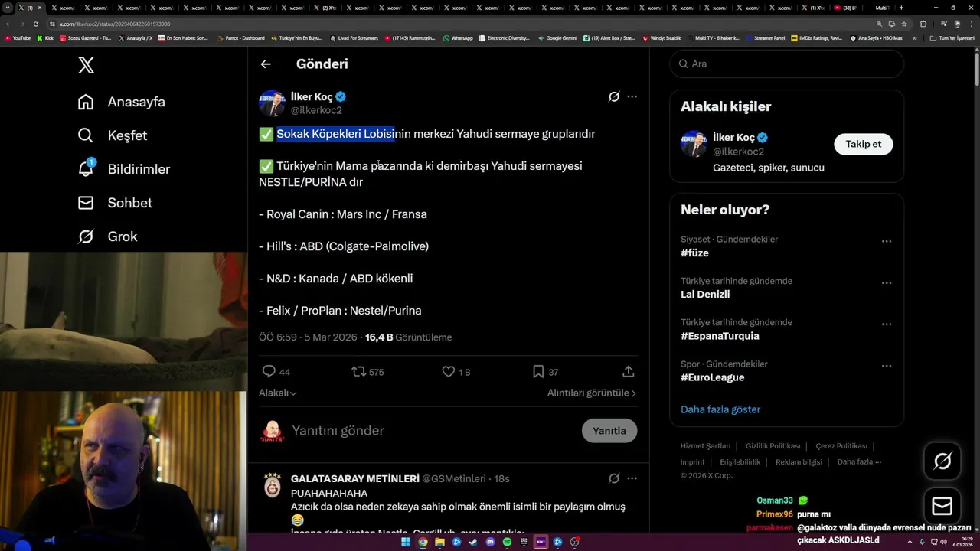This screenshot has width=980, height=551.
Task: Open Discord from the taskbar
Action: [490, 542]
